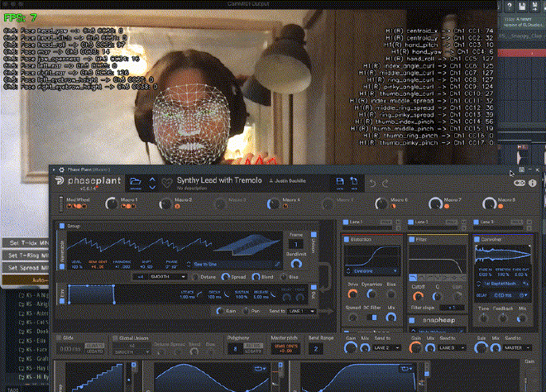Click the link/toggle icon left of info icon
The image size is (546, 392).
(520, 183)
